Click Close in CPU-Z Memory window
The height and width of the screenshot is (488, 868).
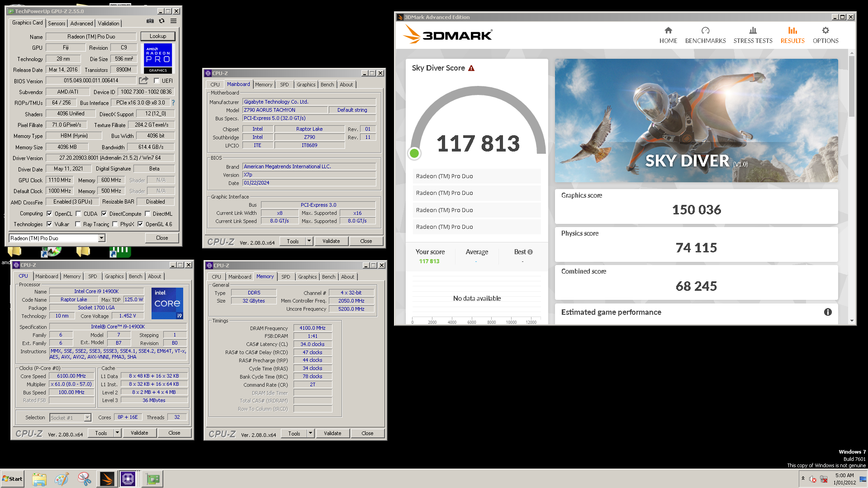click(367, 433)
